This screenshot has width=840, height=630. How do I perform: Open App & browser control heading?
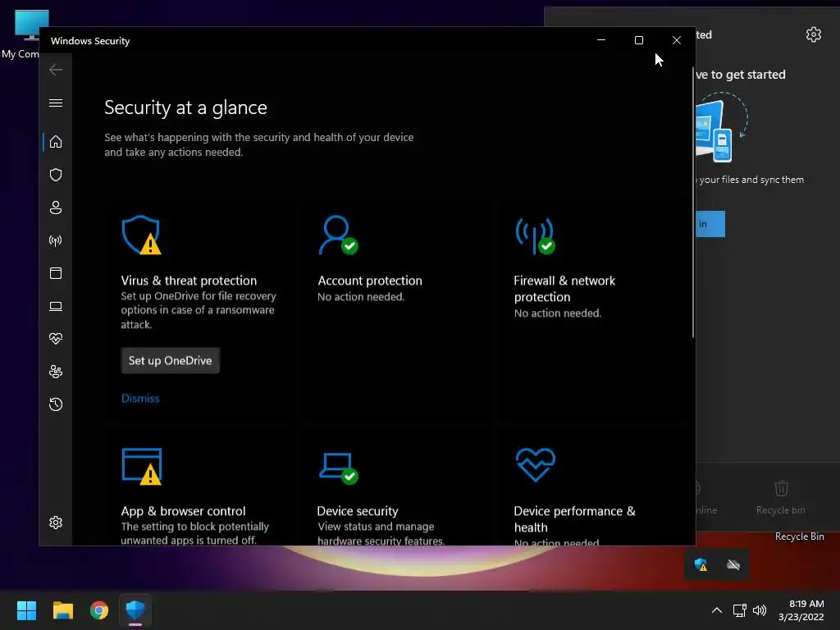point(183,511)
